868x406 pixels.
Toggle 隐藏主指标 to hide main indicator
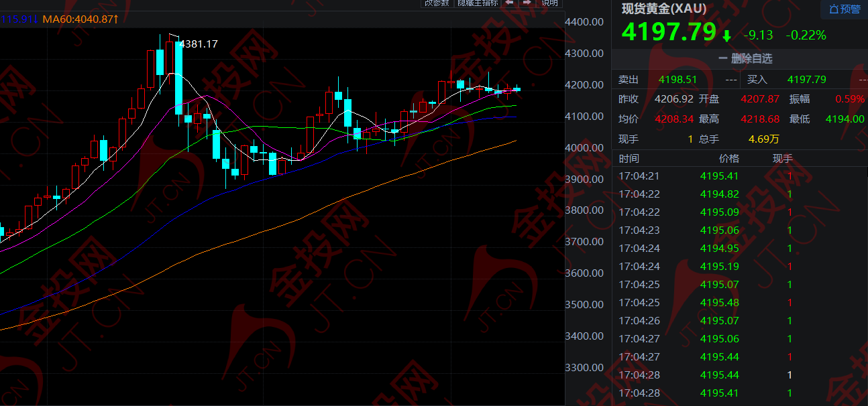tap(478, 3)
